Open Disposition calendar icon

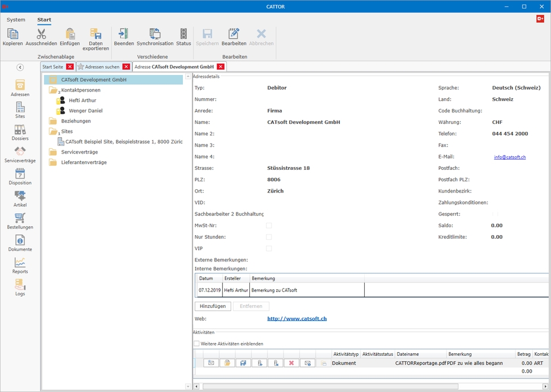point(20,177)
